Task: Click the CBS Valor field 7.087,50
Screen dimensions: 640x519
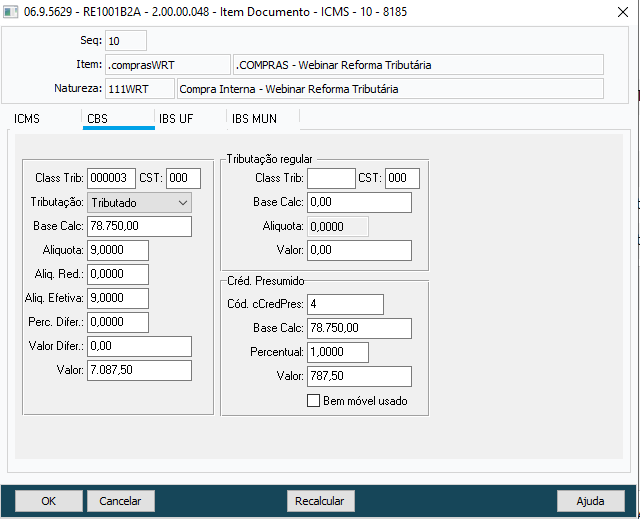Action: (139, 370)
